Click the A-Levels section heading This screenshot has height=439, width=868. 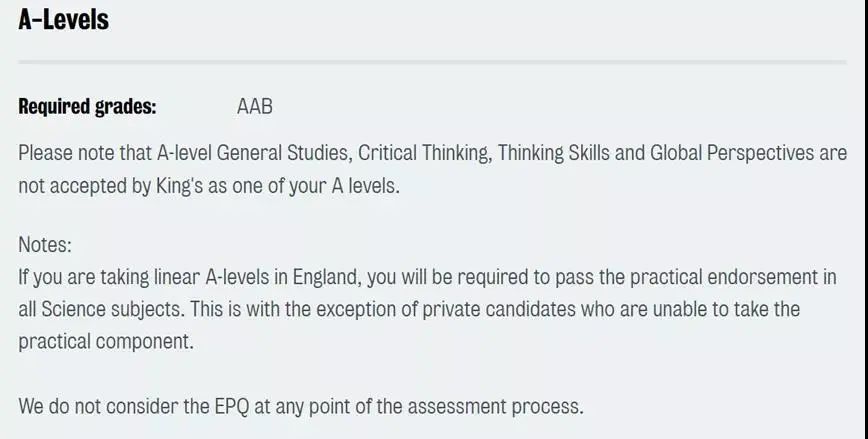click(64, 20)
